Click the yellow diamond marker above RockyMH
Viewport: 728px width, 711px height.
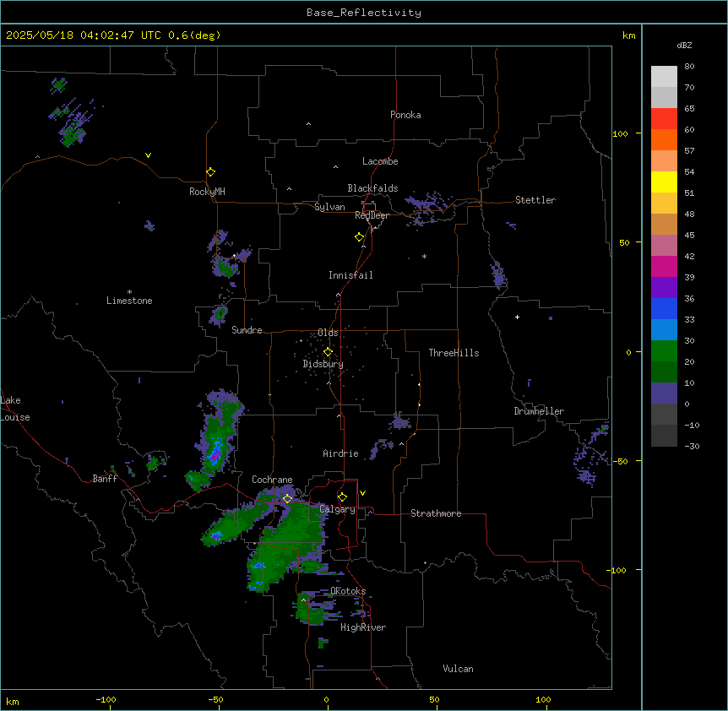[x=210, y=172]
